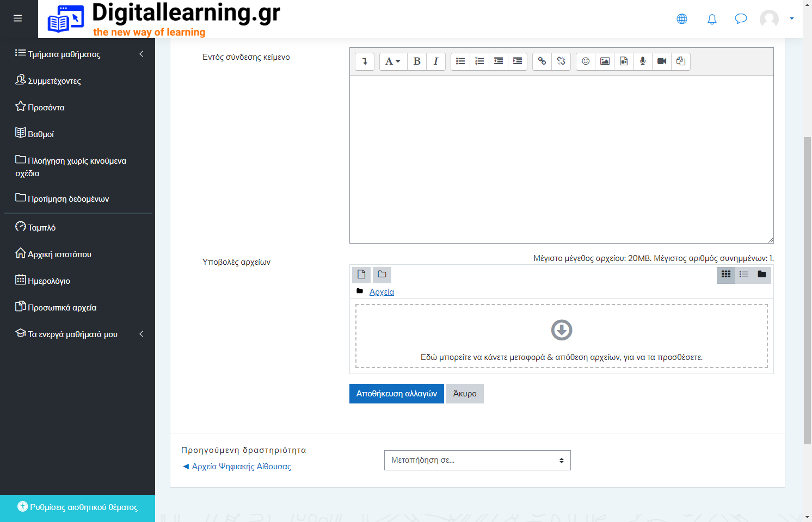Expand the editor toolbar toggle arrow
Screen dimensions: 812x522
(x=365, y=61)
